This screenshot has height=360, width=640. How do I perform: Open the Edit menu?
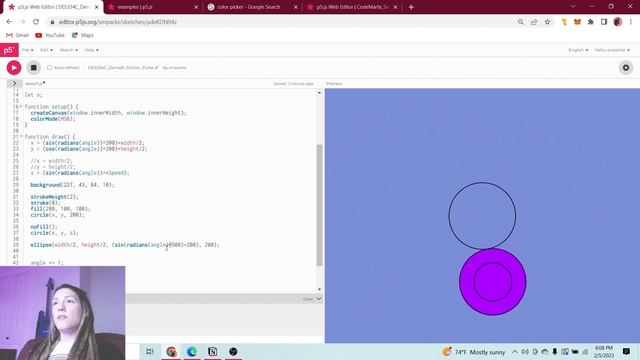(46, 50)
